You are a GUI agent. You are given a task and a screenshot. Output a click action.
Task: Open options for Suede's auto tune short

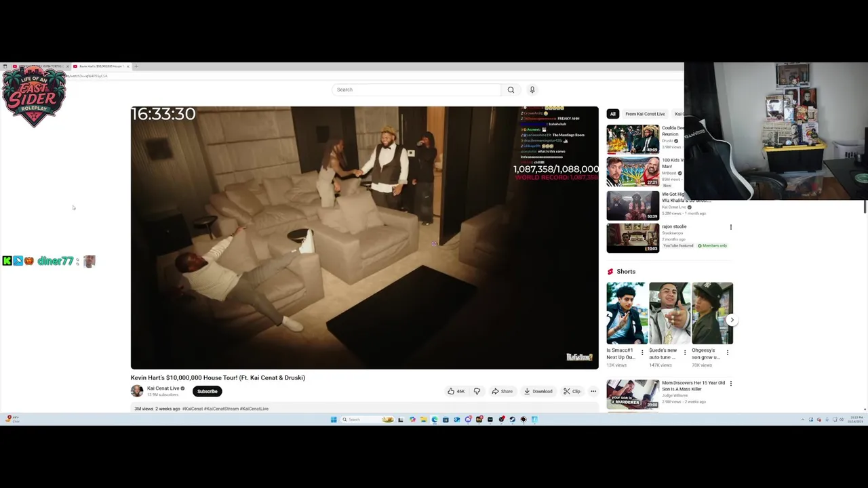[684, 352]
